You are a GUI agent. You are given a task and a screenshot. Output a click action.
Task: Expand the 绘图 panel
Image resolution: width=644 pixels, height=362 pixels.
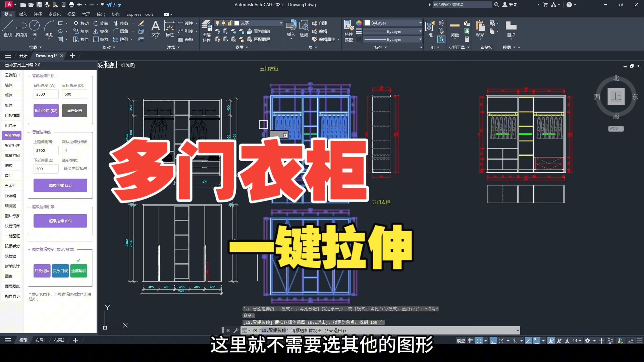click(x=35, y=47)
